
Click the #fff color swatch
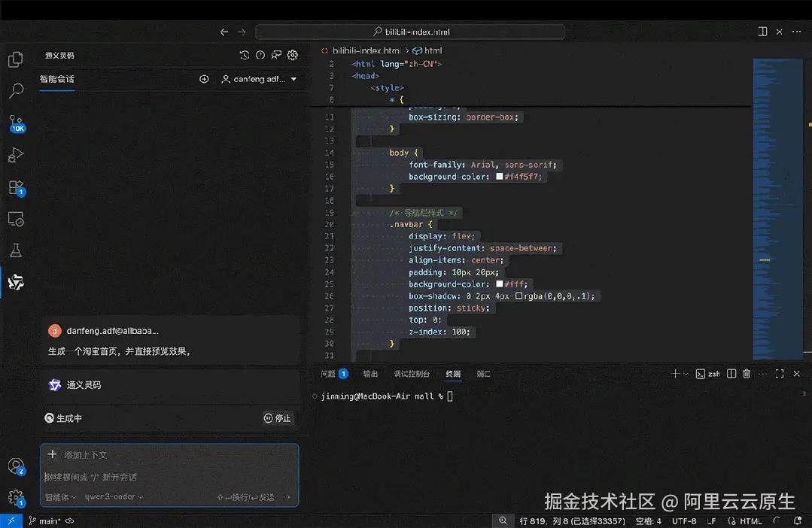(x=499, y=284)
